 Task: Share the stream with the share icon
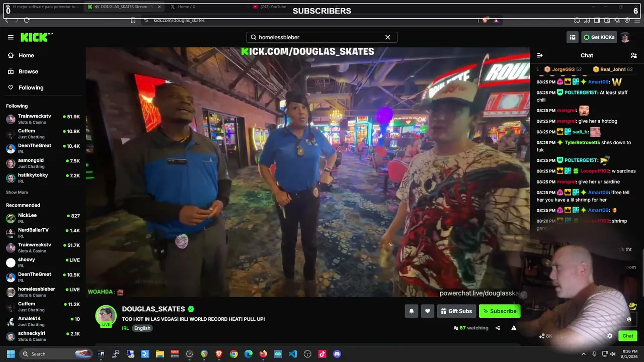[498, 328]
